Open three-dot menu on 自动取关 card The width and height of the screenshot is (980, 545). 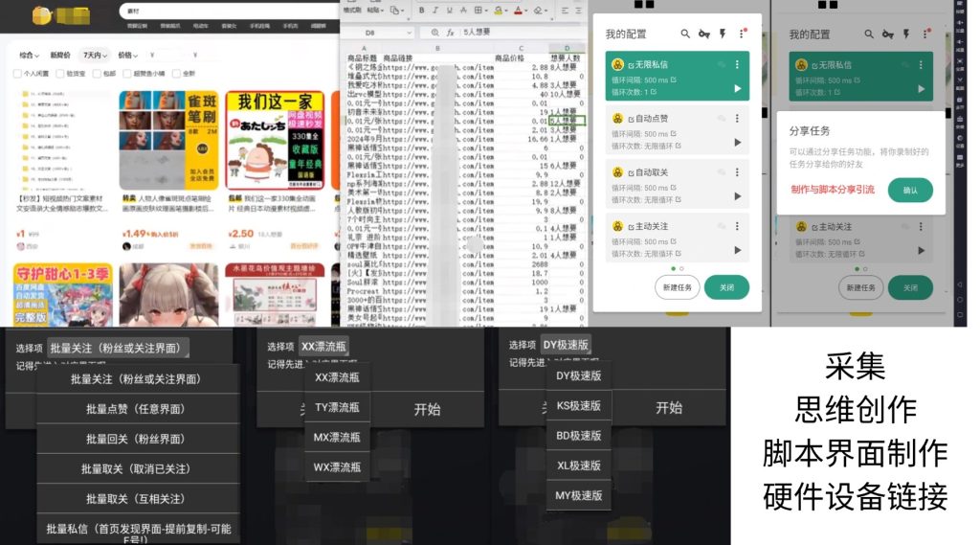pyautogui.click(x=738, y=172)
